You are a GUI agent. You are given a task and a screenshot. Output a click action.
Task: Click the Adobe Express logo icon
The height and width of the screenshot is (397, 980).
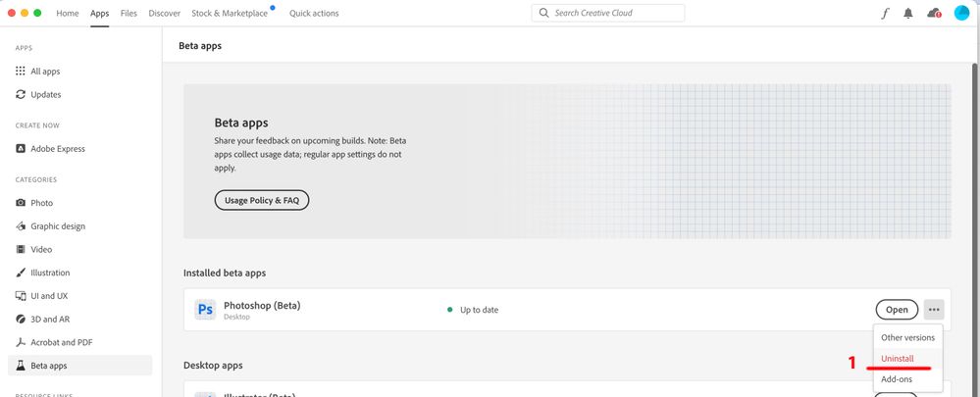click(x=21, y=149)
